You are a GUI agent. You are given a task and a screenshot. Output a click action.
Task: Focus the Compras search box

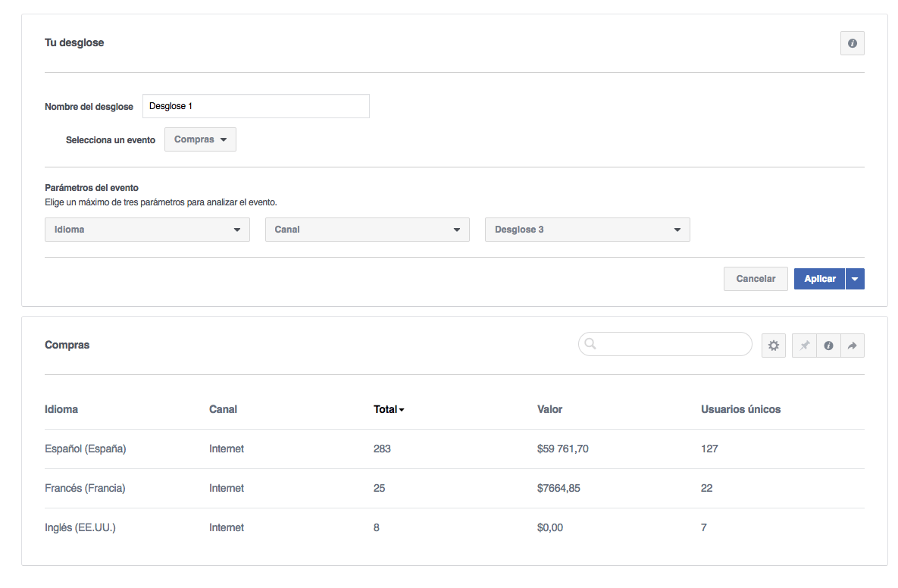[665, 344]
